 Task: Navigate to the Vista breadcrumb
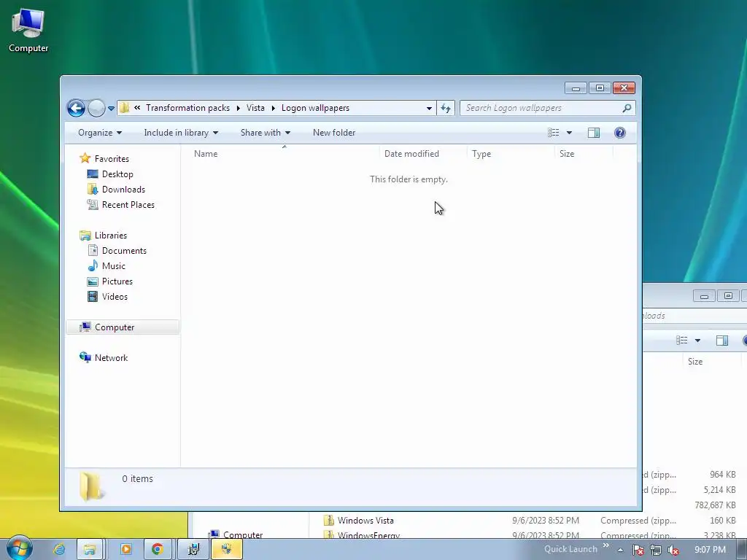pos(255,108)
